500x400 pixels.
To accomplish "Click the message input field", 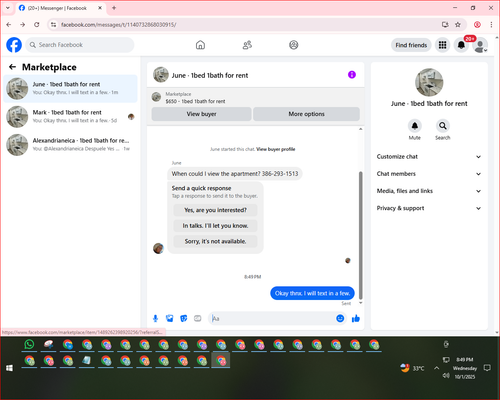I will [273, 319].
